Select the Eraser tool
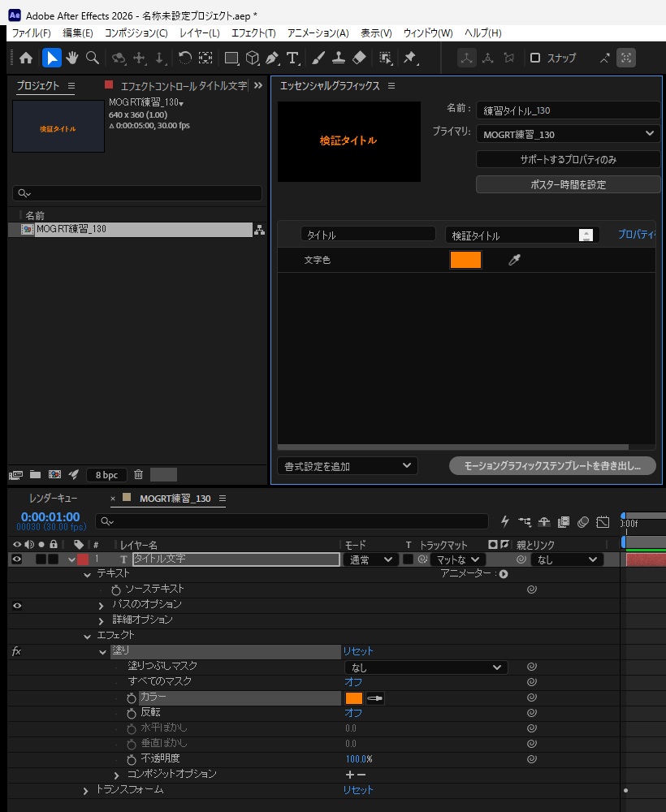Image resolution: width=666 pixels, height=812 pixels. click(x=359, y=58)
